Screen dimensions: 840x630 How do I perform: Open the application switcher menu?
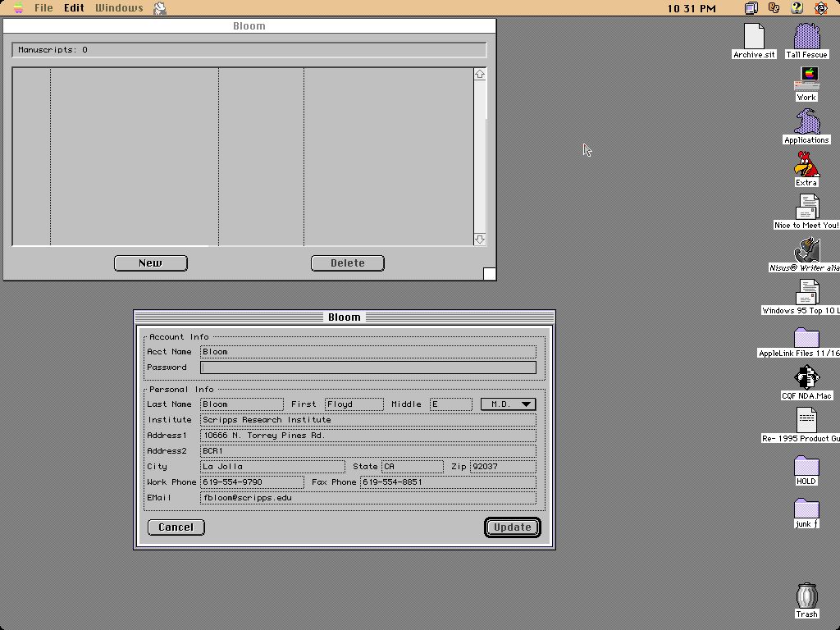point(820,8)
